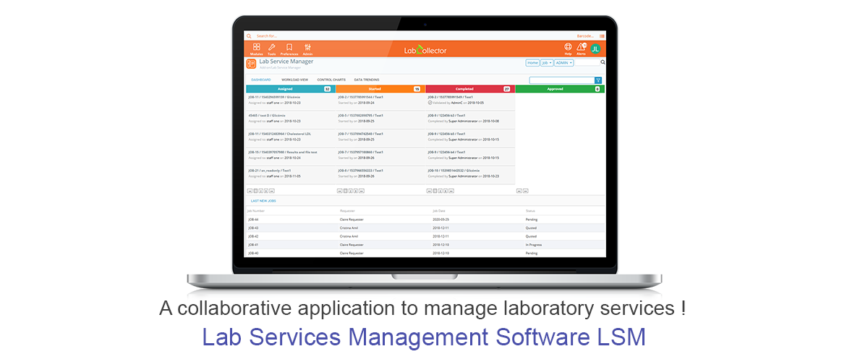Click JOB-40 in the jobs table
The image size is (868, 362).
253,253
